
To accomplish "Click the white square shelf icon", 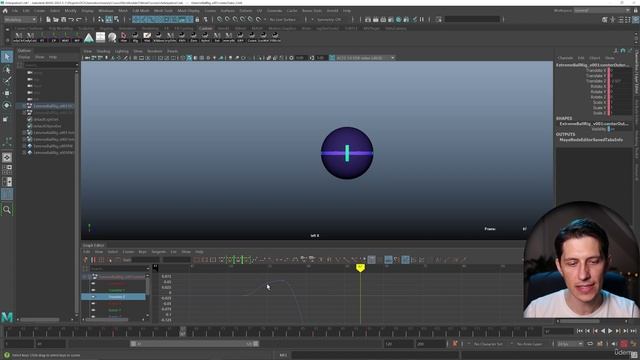I will point(100,38).
